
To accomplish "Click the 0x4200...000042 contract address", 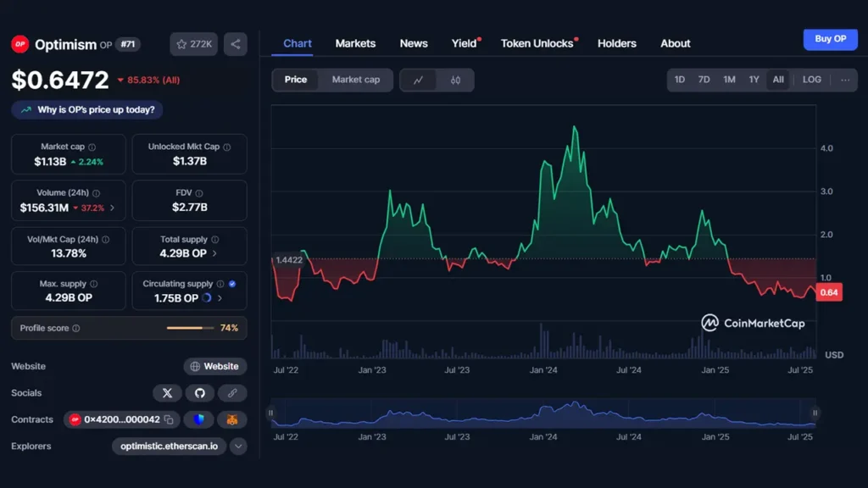I will click(x=122, y=419).
